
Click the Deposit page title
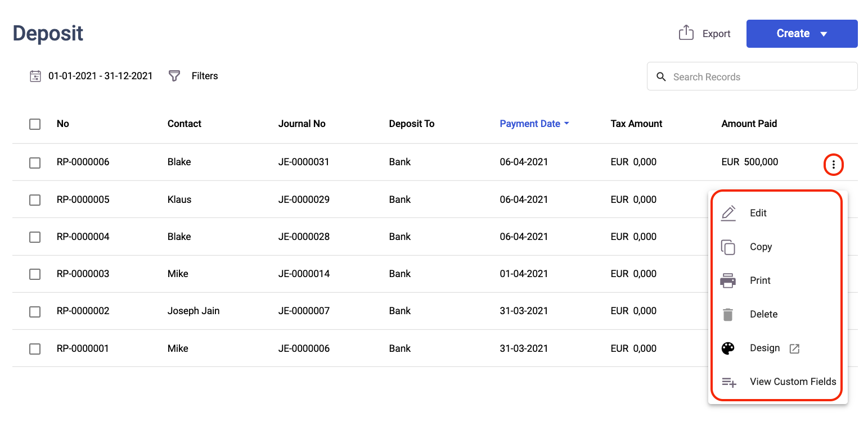pyautogui.click(x=48, y=34)
